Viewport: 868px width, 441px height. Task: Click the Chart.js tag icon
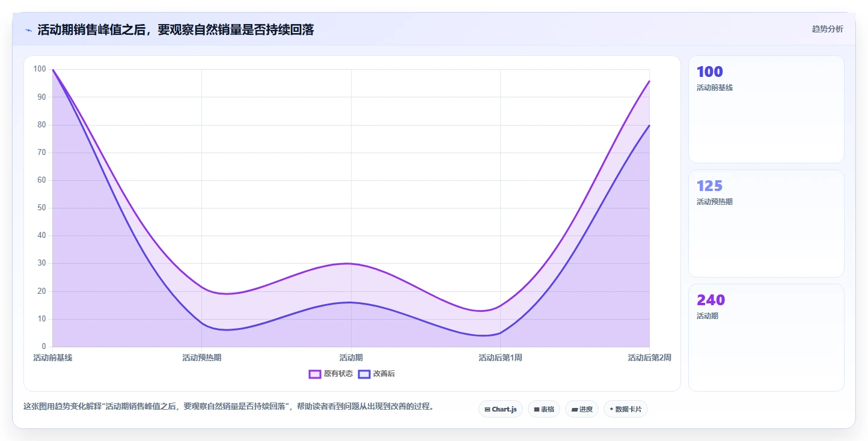pos(487,409)
